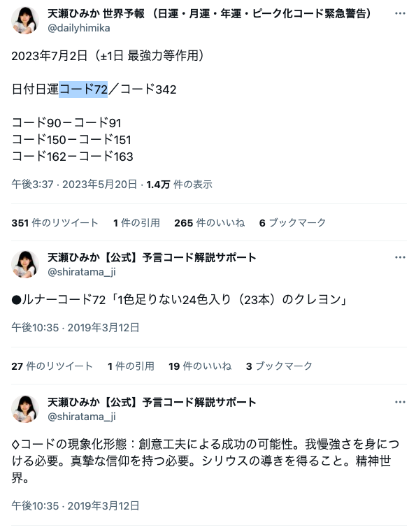The height and width of the screenshot is (532, 416).
Task: Open @shiratama_ji handle on second tweet
Action: [x=81, y=272]
